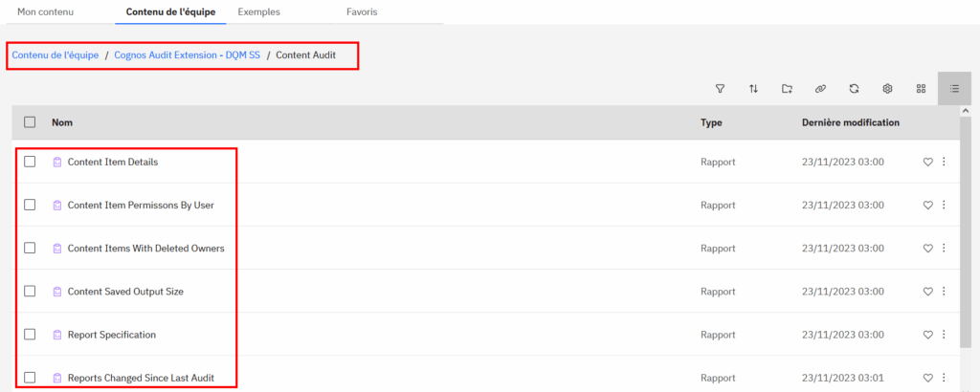Open the settings gear icon
This screenshot has height=392, width=980.
tap(887, 89)
